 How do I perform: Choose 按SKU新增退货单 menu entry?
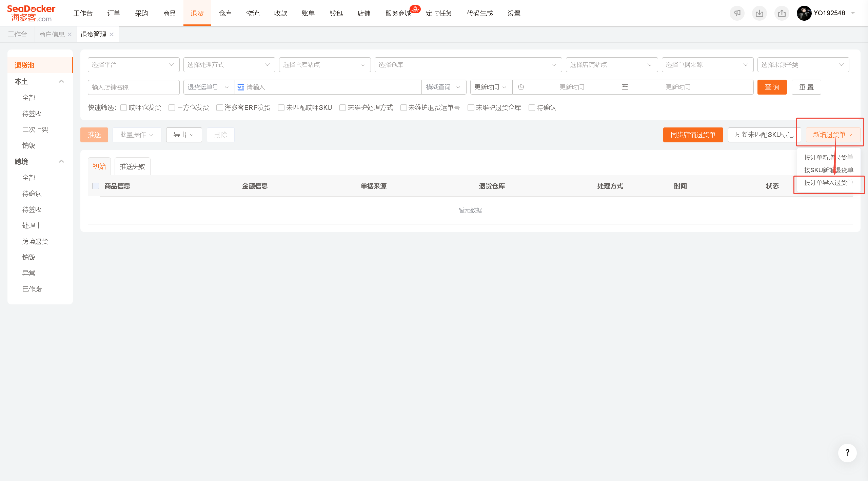(x=829, y=170)
